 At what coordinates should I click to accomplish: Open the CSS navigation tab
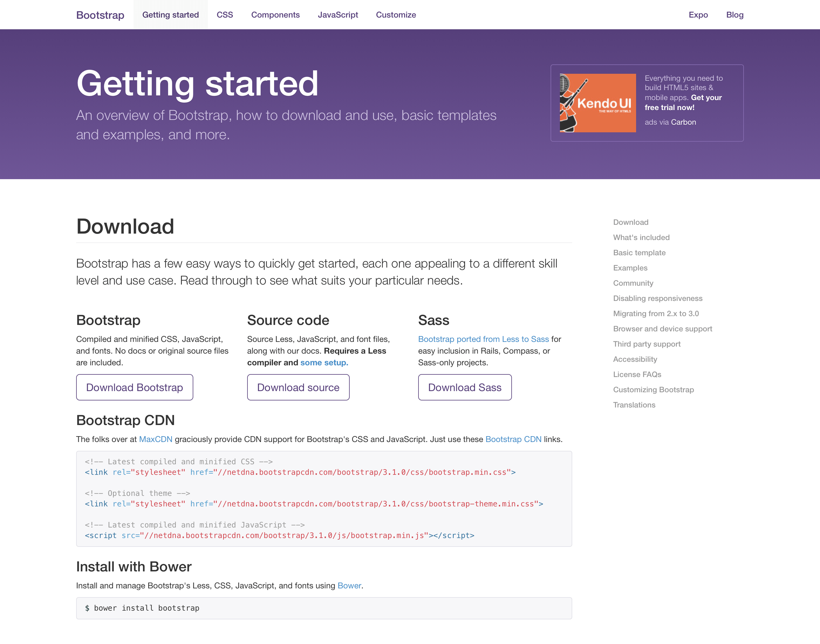[224, 15]
